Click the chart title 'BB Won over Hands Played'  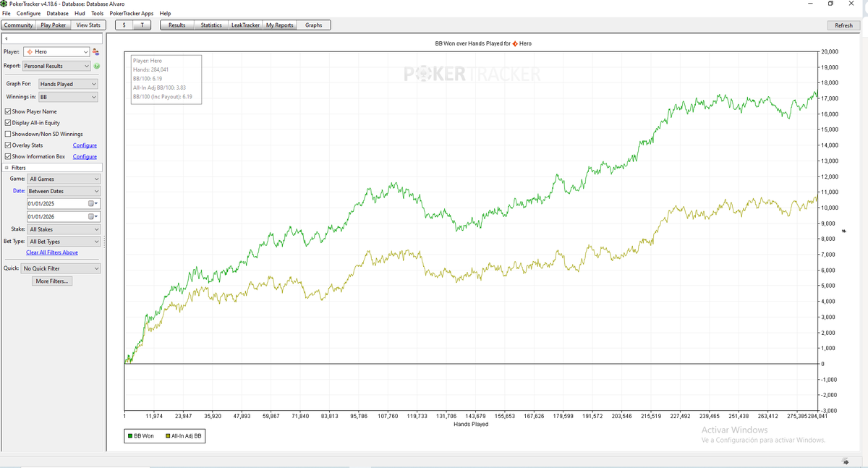click(472, 43)
